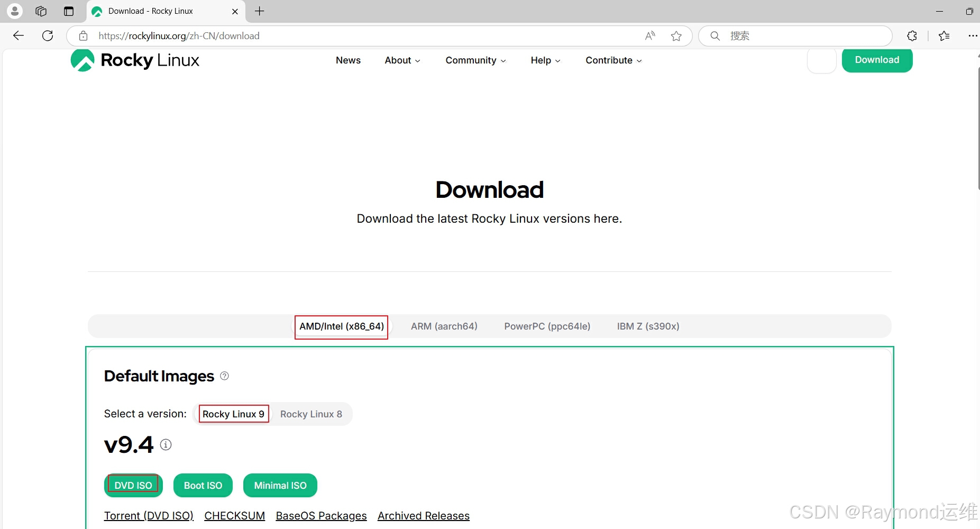The width and height of the screenshot is (980, 529).
Task: Open the browser extensions icon
Action: click(x=912, y=36)
